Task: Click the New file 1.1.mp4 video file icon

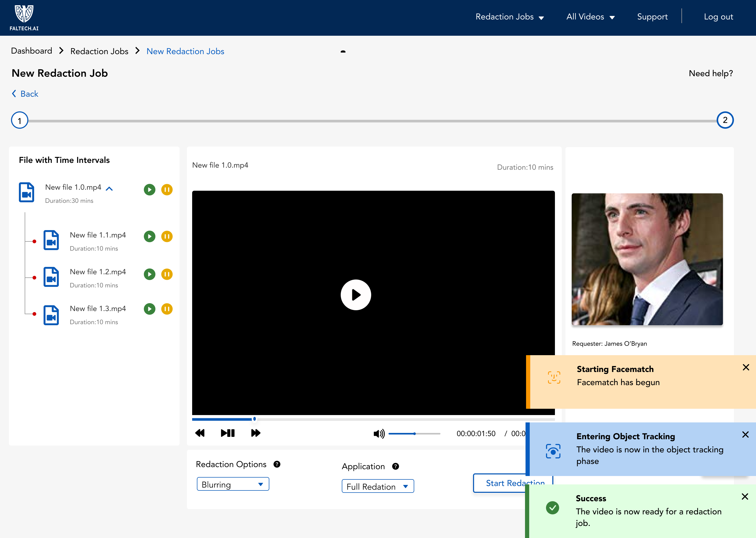Action: pos(51,240)
